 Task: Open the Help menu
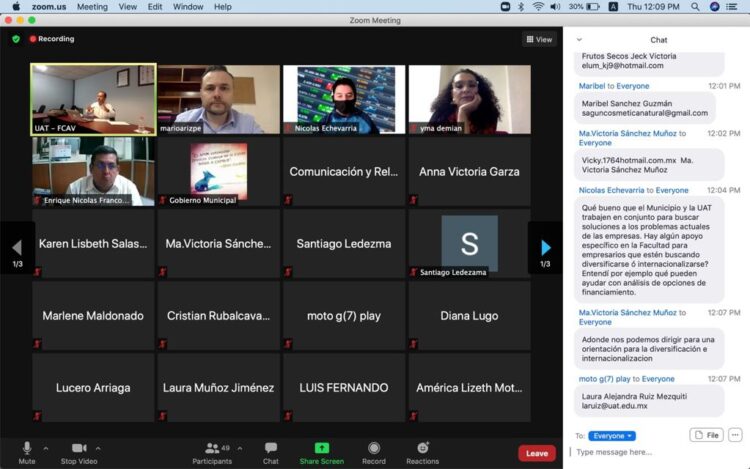[222, 7]
